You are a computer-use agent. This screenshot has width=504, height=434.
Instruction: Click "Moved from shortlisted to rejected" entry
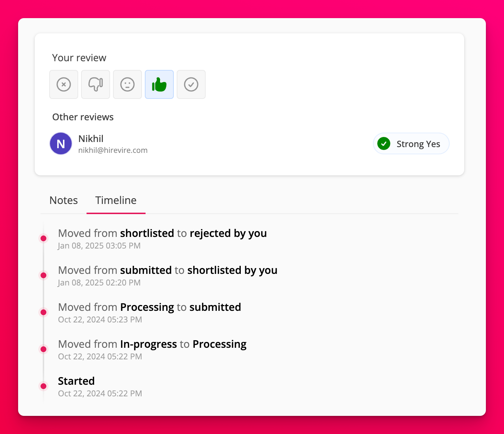click(x=162, y=233)
